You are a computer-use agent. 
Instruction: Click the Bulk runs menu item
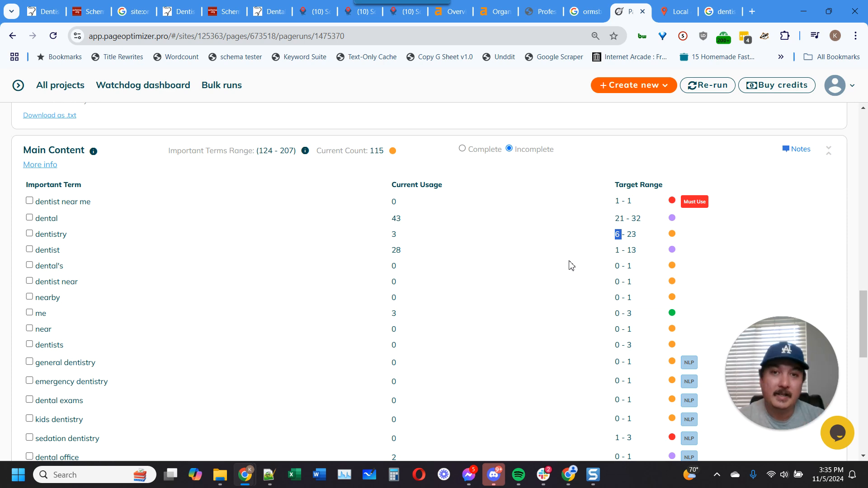(x=221, y=84)
